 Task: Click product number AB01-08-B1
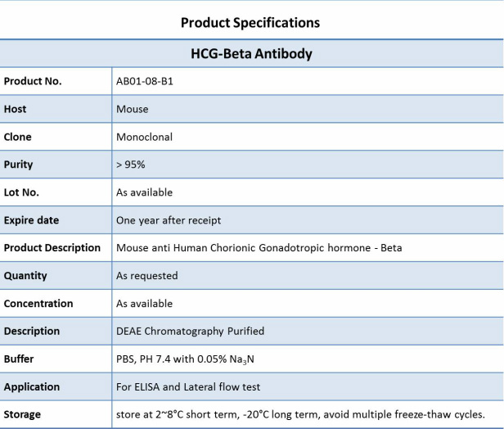click(145, 81)
